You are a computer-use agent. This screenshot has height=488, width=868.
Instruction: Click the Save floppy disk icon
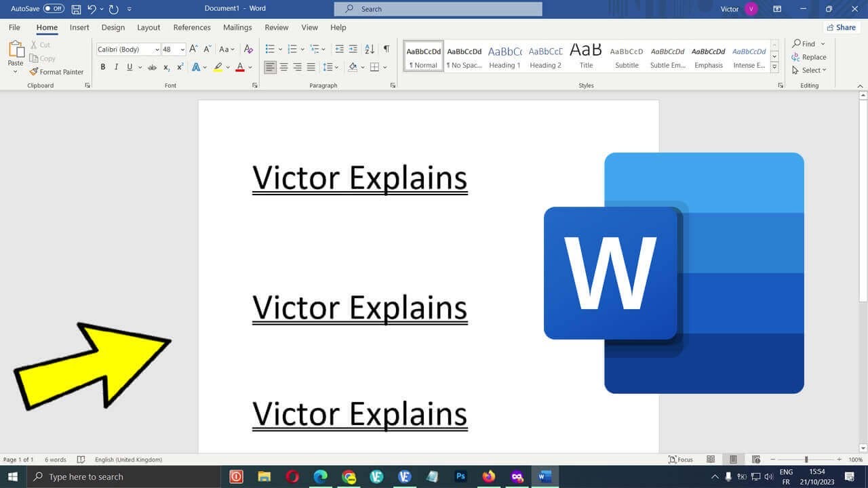coord(76,9)
